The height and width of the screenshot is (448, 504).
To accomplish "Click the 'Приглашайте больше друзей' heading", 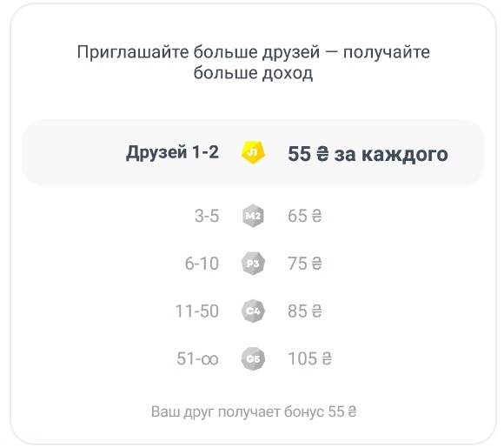I will coord(198,52).
